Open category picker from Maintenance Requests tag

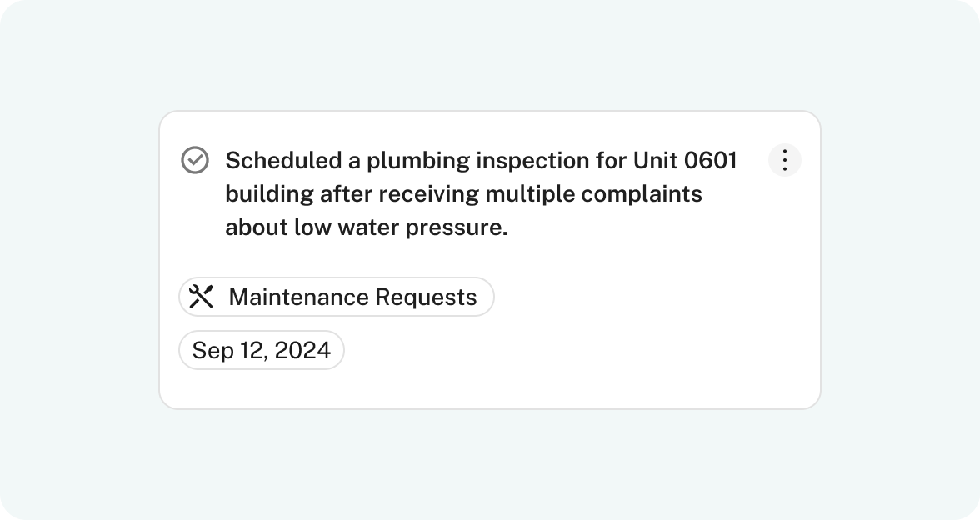[x=337, y=297]
